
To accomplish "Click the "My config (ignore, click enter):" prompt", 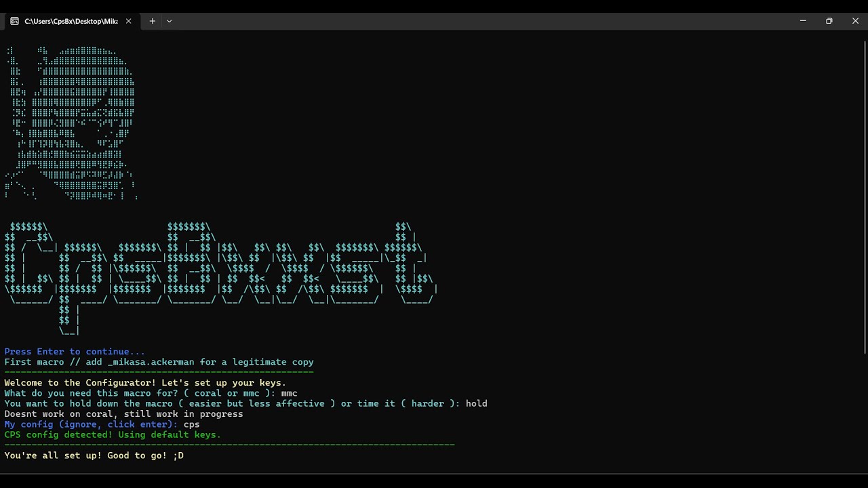I will pos(91,424).
